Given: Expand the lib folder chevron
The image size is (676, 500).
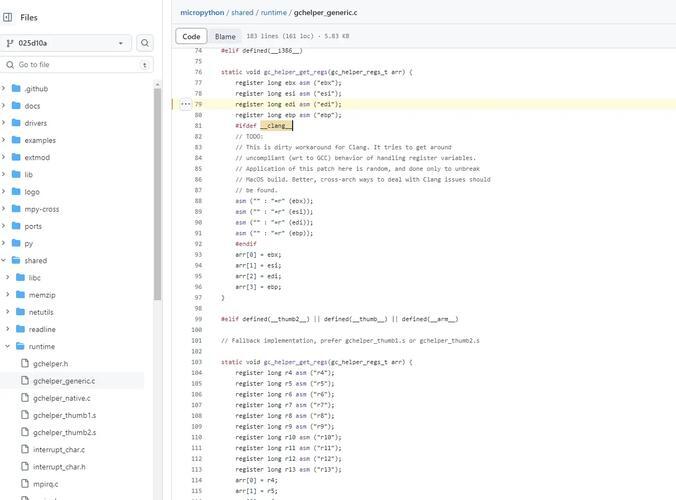Looking at the screenshot, I should (3, 174).
